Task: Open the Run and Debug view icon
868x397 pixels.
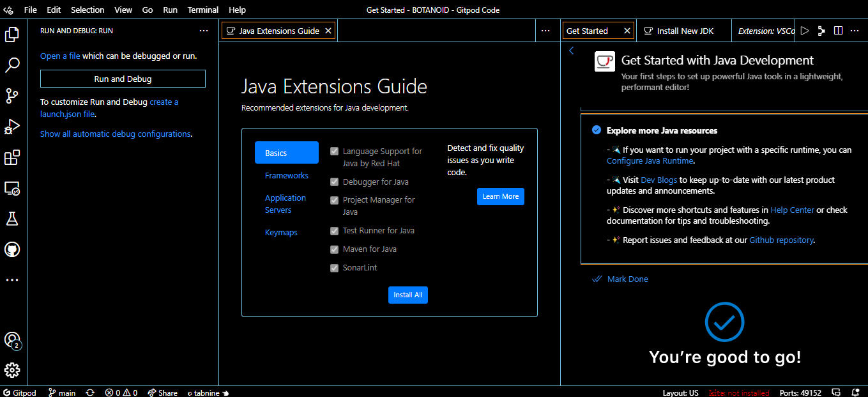Action: pyautogui.click(x=12, y=127)
